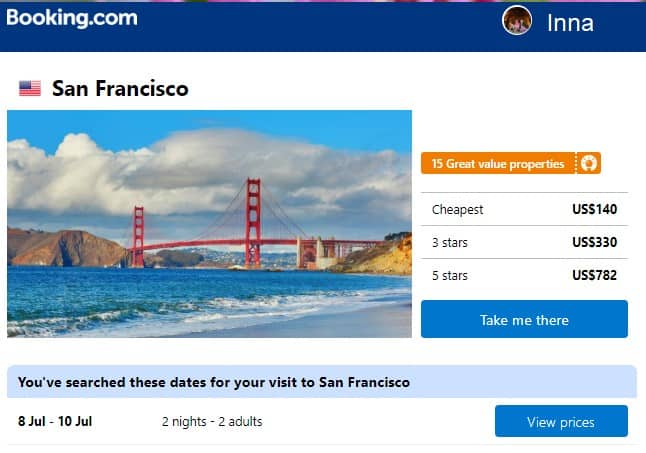The width and height of the screenshot is (646, 453).
Task: Open the San Francisco destination heading
Action: tap(120, 89)
